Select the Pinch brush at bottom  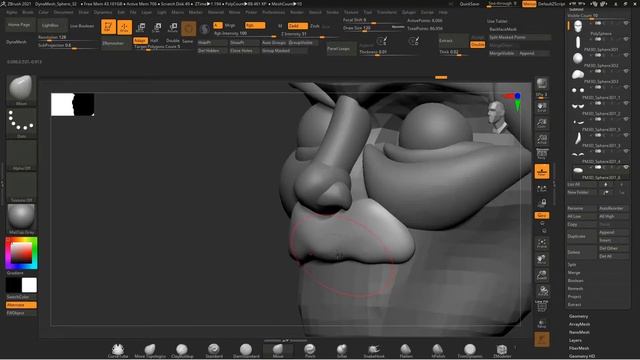pyautogui.click(x=310, y=351)
